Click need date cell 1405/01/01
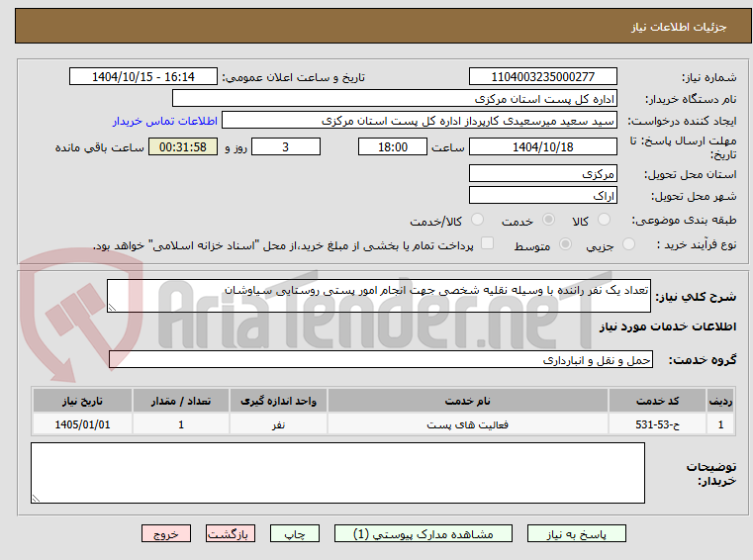Screen dimensions: 753x560 [82, 424]
